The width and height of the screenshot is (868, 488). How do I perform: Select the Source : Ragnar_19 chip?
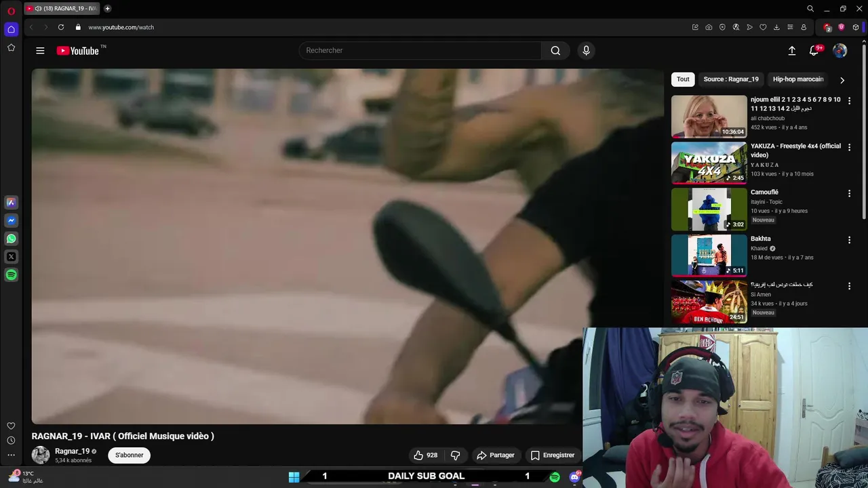[x=731, y=79]
